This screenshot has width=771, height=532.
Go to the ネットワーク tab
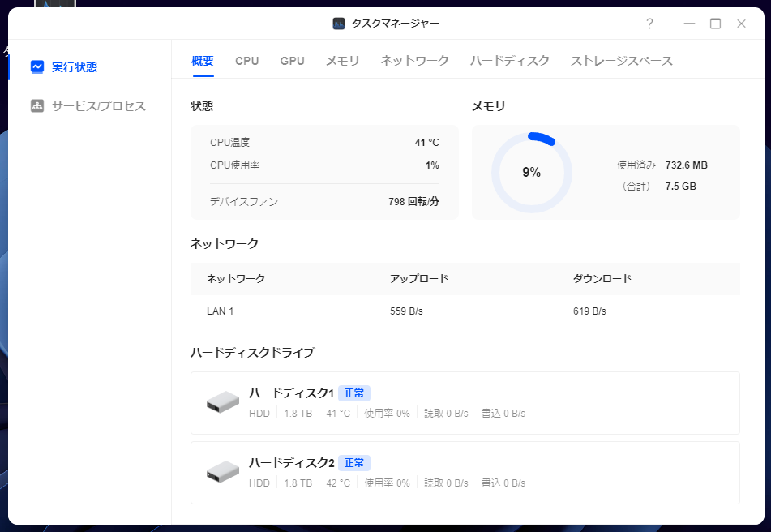pos(414,61)
